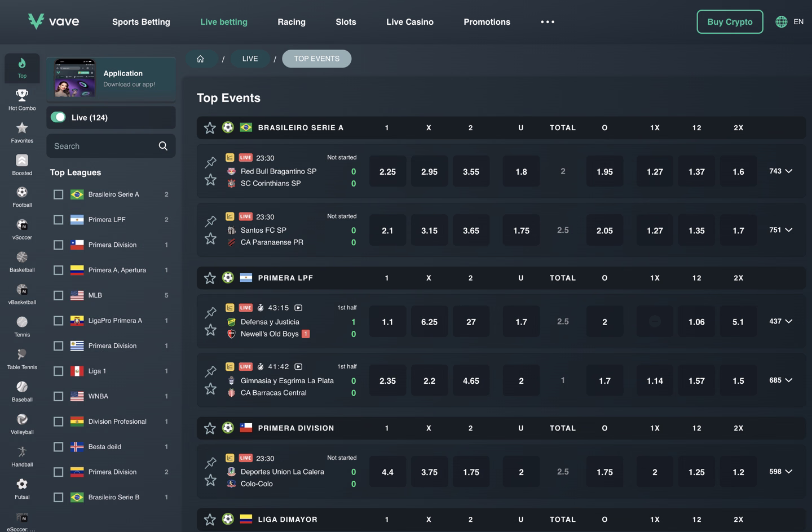This screenshot has width=812, height=532.
Task: Open Boosted sidebar icon
Action: click(22, 161)
